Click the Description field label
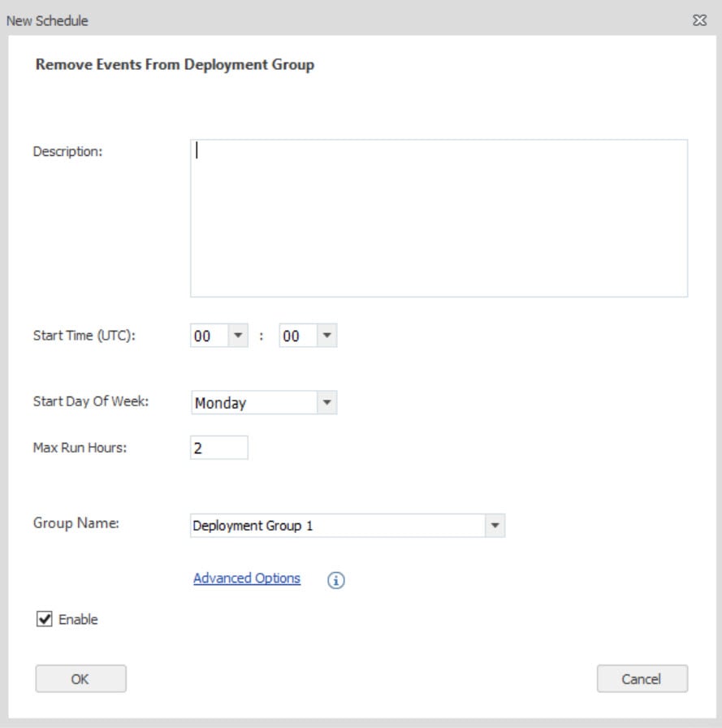This screenshot has height=728, width=722. tap(67, 151)
